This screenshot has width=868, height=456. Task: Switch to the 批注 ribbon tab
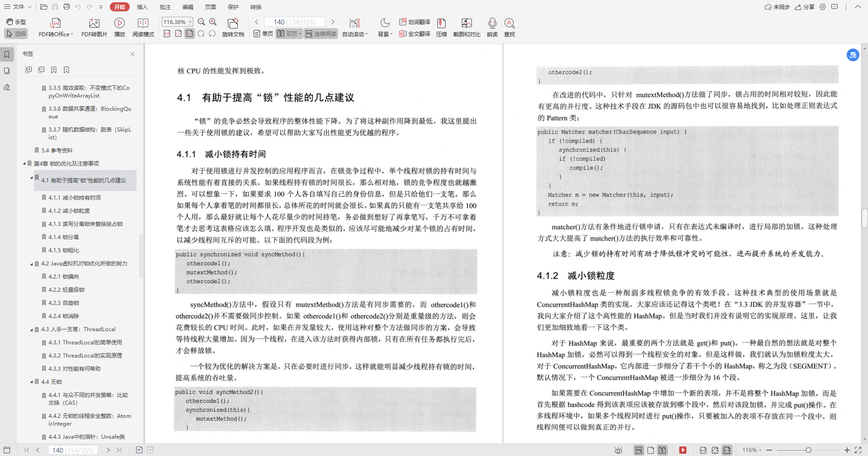pos(166,7)
